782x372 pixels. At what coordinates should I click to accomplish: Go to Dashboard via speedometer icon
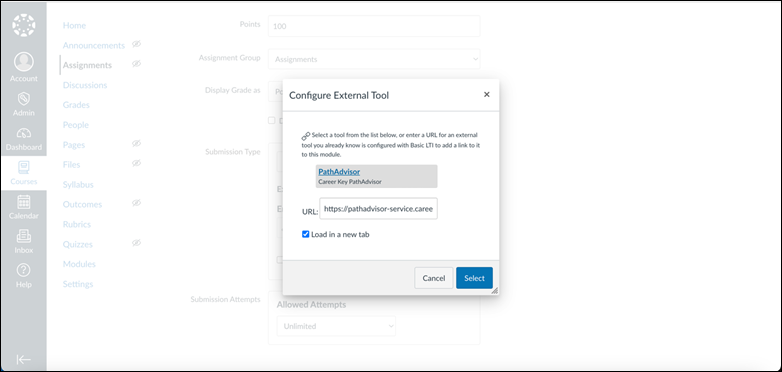[23, 133]
